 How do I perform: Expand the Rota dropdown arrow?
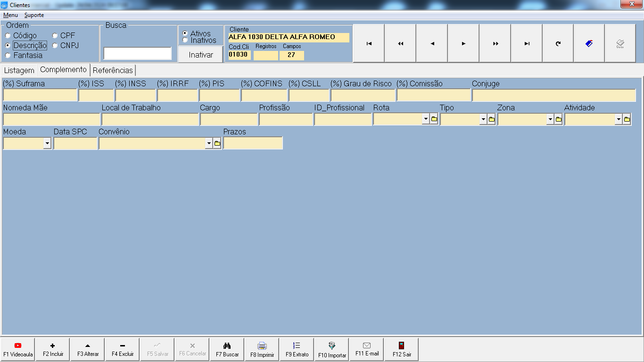tap(426, 120)
